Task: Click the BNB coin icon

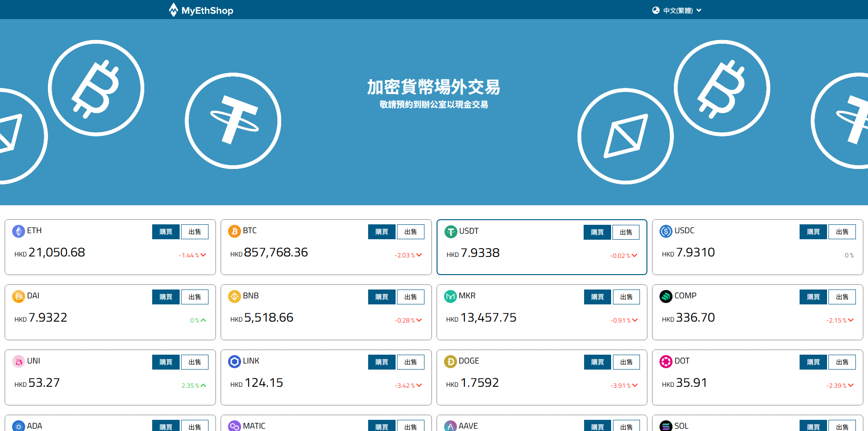Action: [x=235, y=296]
